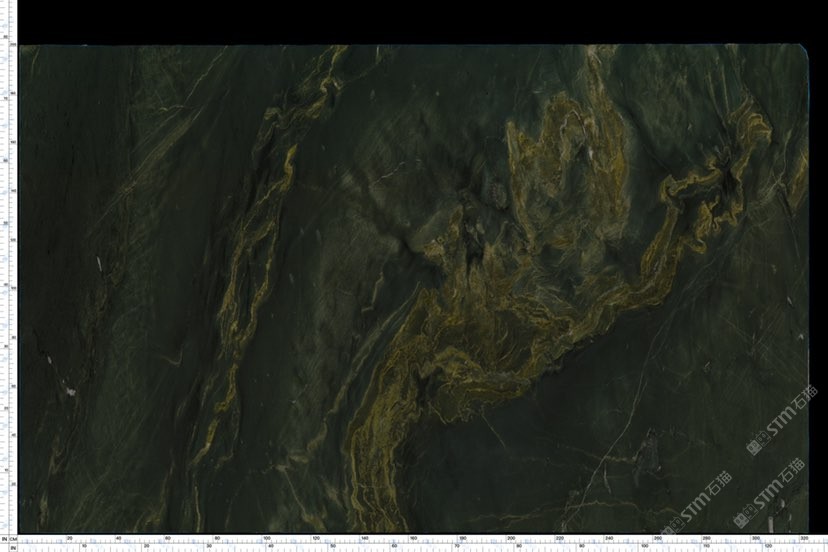Viewport: 828px width, 552px height.
Task: Click the upper IN label beside CM
Action: [x=4, y=540]
